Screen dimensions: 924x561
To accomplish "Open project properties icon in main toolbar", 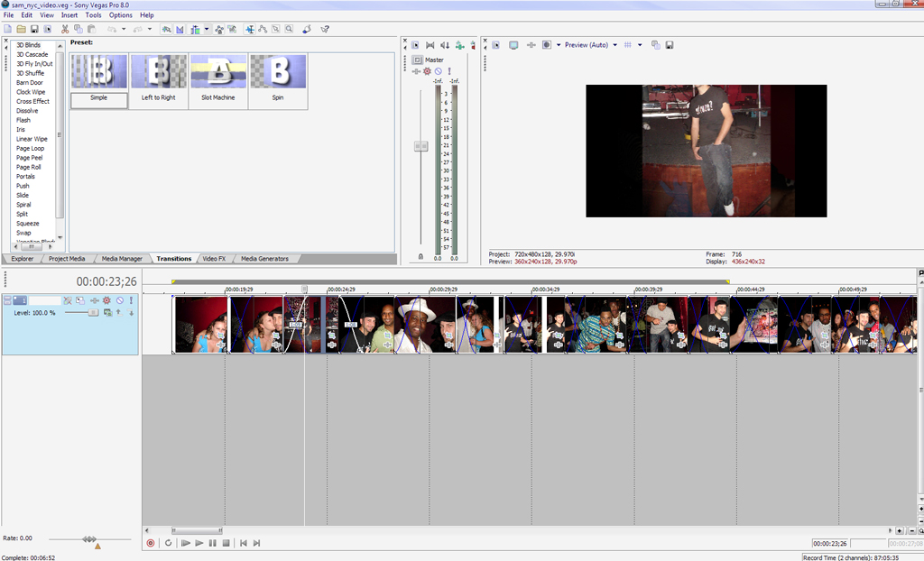I will coord(48,29).
